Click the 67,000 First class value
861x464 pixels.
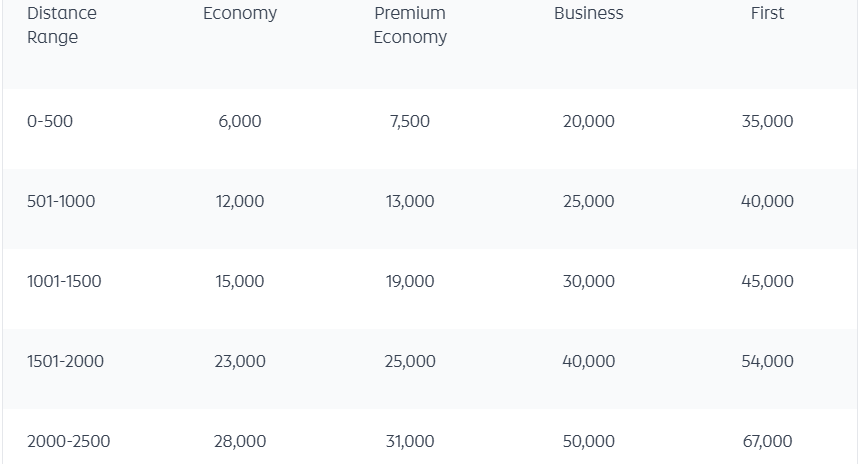click(x=767, y=441)
